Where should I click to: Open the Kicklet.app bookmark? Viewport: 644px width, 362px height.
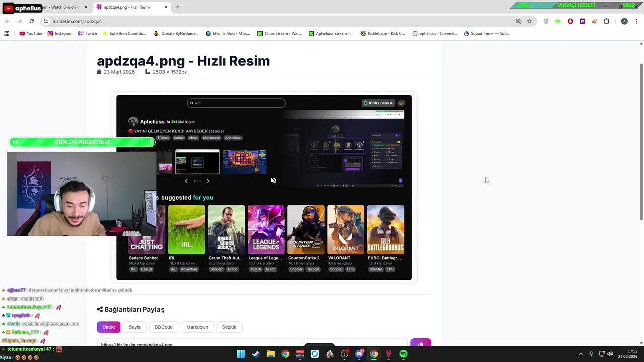tap(382, 34)
